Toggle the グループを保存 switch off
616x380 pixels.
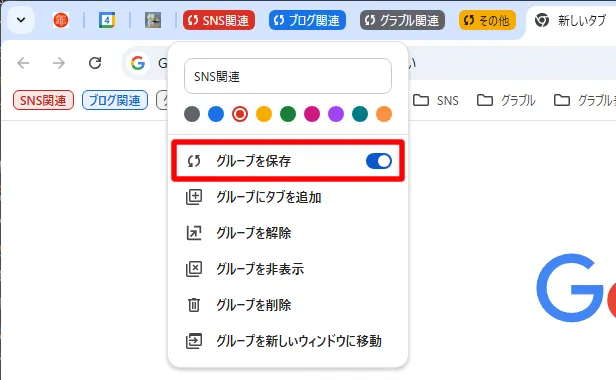(x=379, y=161)
